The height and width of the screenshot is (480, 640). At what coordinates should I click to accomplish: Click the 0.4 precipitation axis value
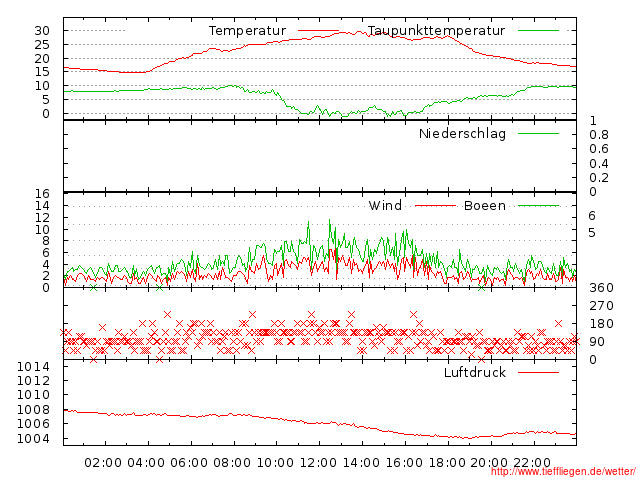pyautogui.click(x=599, y=163)
